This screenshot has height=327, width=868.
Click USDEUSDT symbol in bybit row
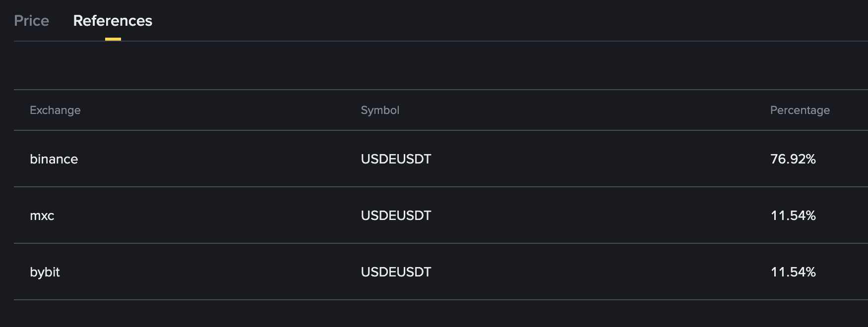(x=396, y=272)
